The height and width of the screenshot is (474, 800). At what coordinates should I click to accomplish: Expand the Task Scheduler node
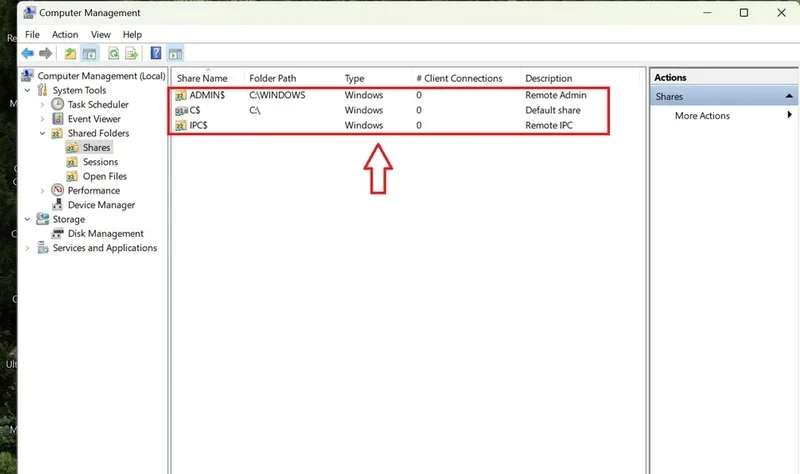tap(42, 105)
